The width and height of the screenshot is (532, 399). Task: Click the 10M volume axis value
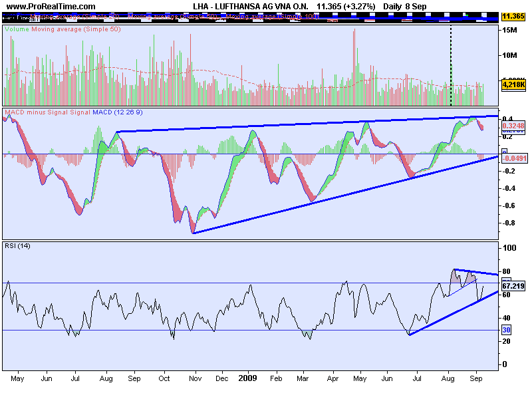(x=510, y=55)
